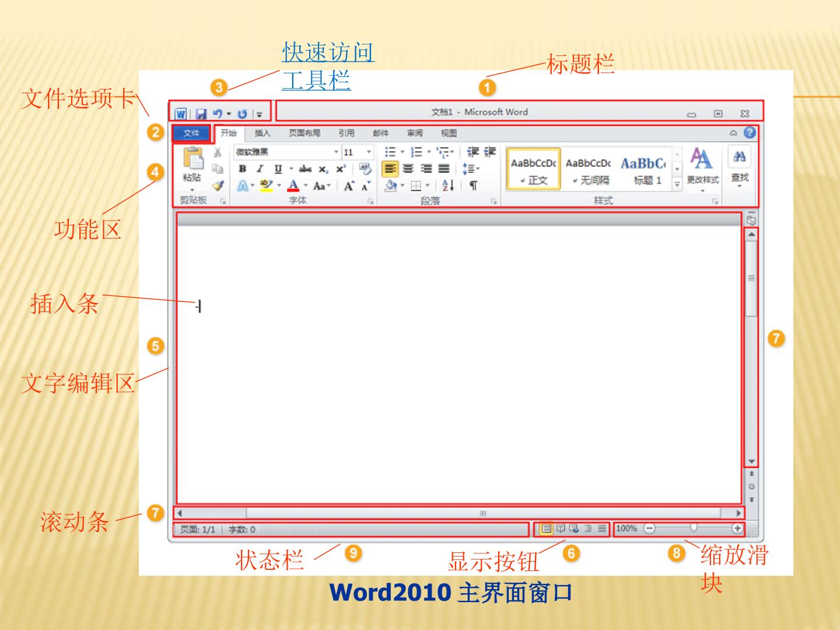This screenshot has height=630, width=840.
Task: Toggle Strikethrough (abc) formatting
Action: 305,169
